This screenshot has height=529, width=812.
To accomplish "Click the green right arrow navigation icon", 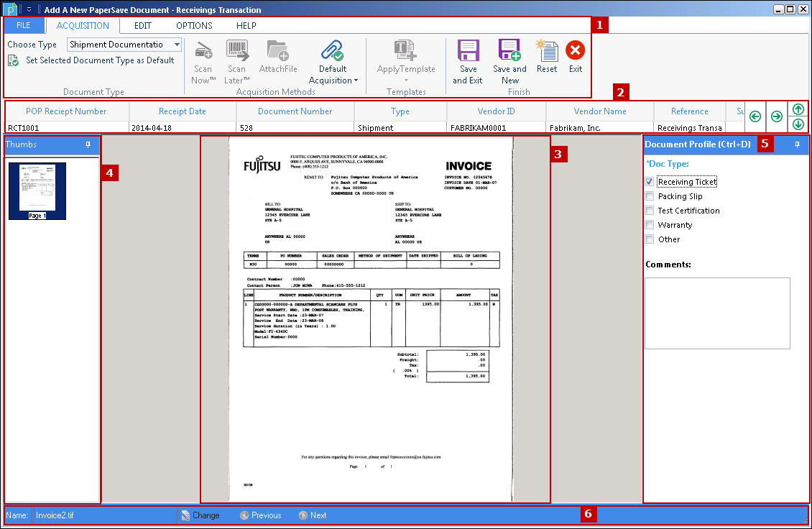I will point(776,116).
